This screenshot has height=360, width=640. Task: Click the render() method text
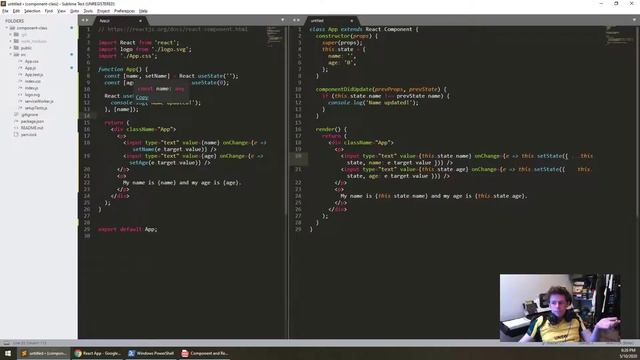pyautogui.click(x=331, y=129)
